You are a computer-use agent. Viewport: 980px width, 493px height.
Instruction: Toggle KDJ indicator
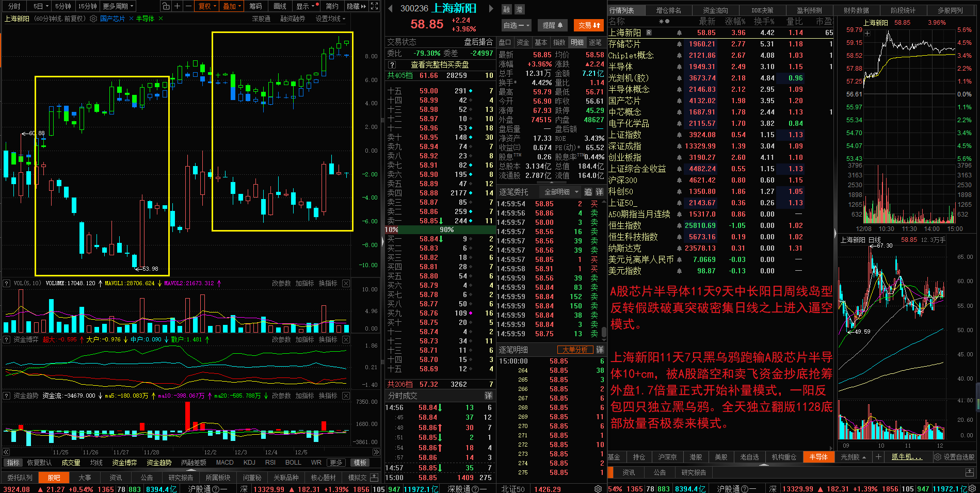249,463
